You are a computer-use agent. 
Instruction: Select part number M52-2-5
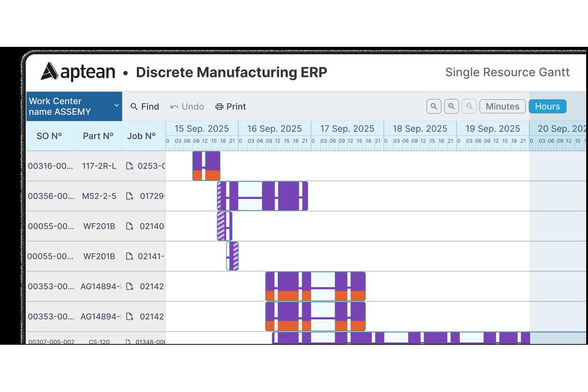coord(99,196)
